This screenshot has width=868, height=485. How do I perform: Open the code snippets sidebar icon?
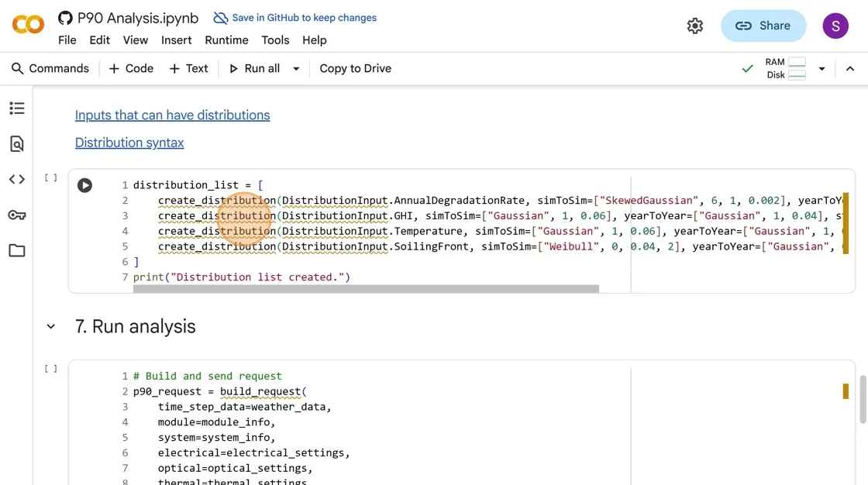point(17,180)
